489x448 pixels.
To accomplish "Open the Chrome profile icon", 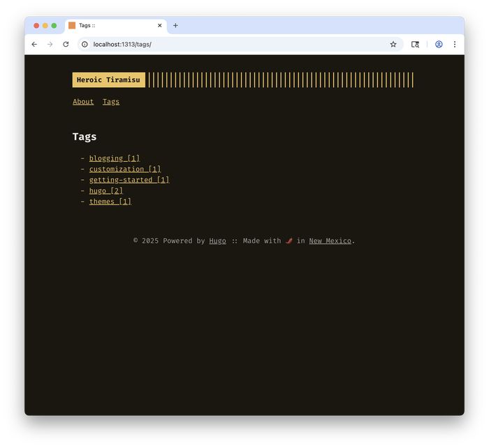I will 439,44.
